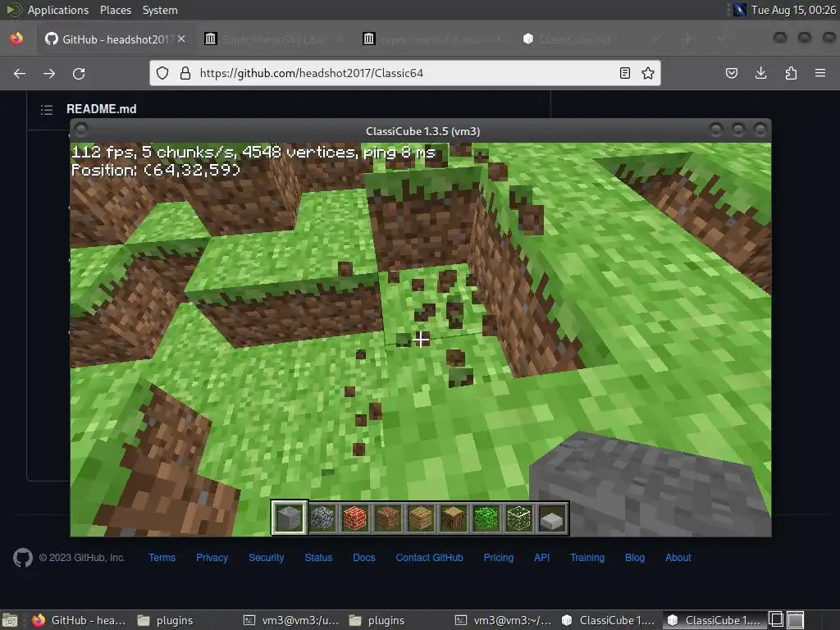The image size is (840, 630).
Task: Select the wooden planks block in the hotbar
Action: coord(421,518)
